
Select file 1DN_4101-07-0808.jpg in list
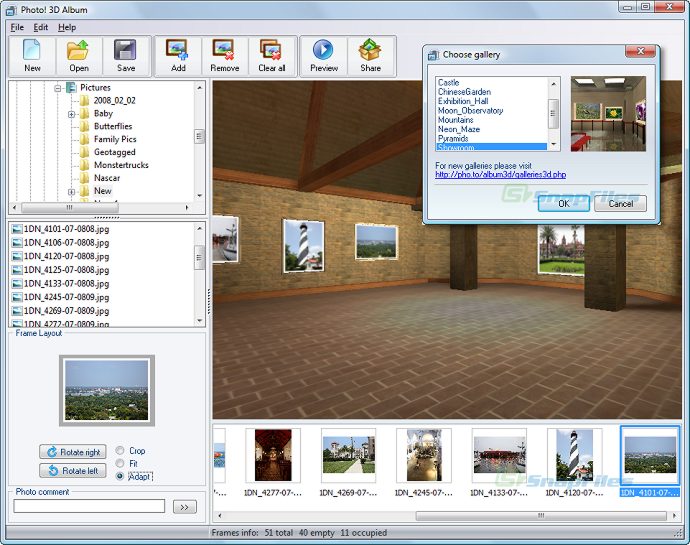(x=60, y=229)
